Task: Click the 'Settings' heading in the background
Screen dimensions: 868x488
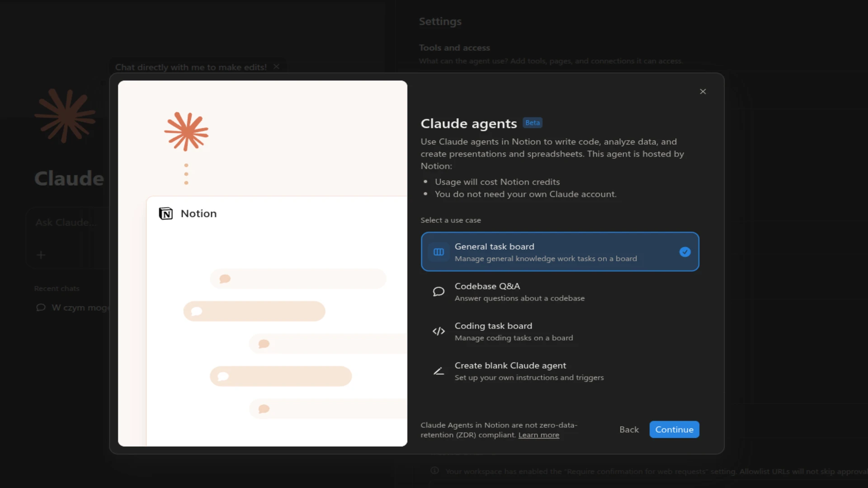Action: pos(440,21)
